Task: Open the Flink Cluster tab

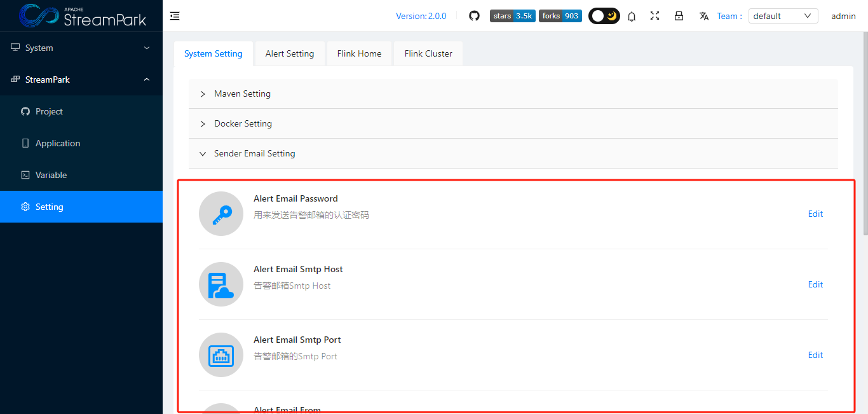Action: [x=428, y=53]
